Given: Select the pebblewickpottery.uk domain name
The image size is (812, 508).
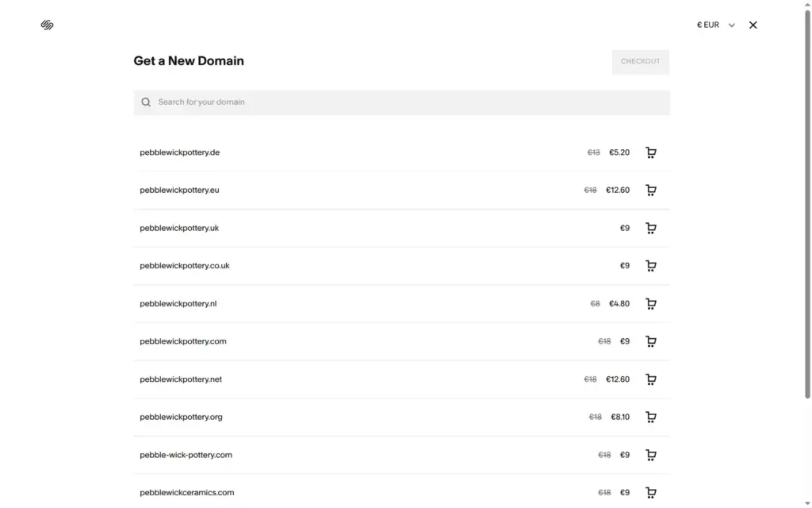Looking at the screenshot, I should click(x=179, y=228).
